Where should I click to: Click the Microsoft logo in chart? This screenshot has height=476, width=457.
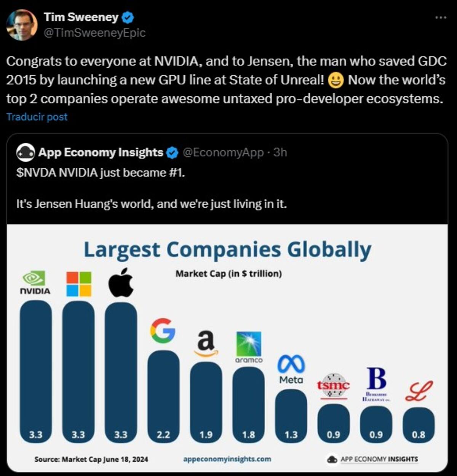79,284
